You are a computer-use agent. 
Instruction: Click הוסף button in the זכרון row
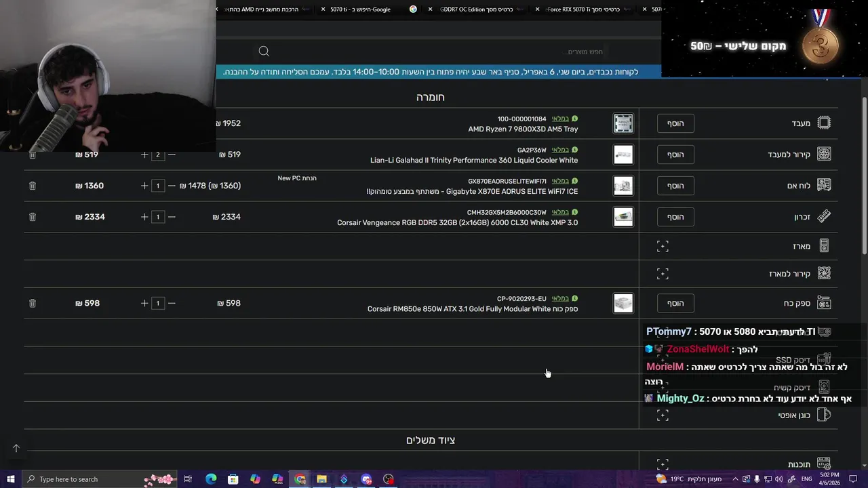click(675, 217)
